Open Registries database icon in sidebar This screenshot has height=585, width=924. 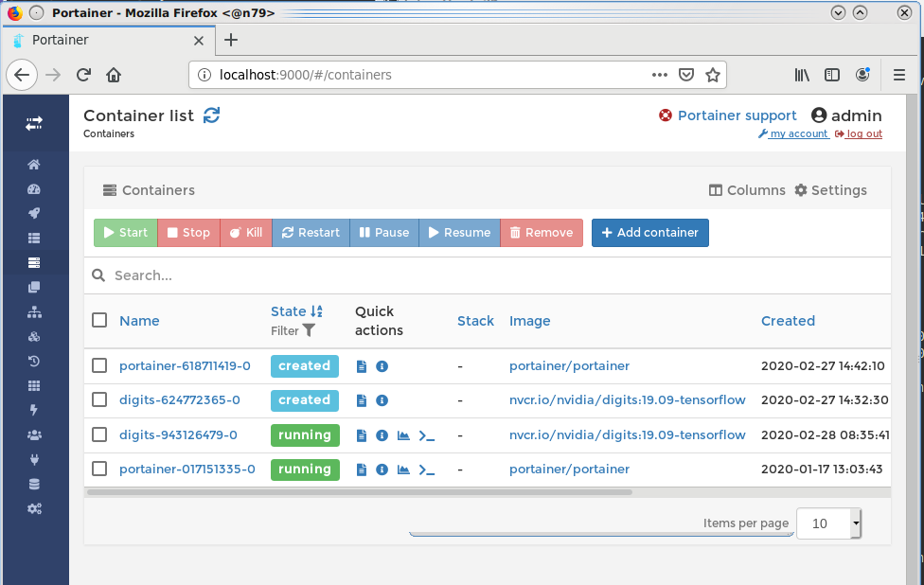34,485
